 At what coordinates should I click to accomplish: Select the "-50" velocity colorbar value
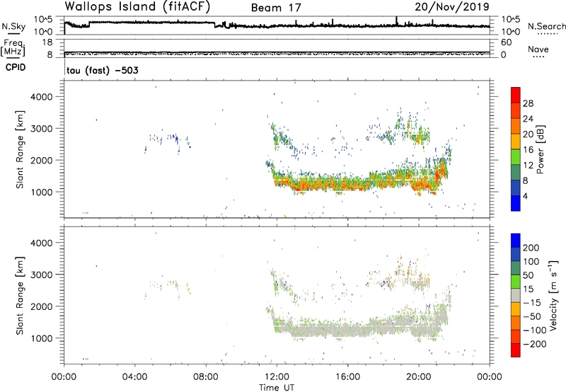coord(532,316)
